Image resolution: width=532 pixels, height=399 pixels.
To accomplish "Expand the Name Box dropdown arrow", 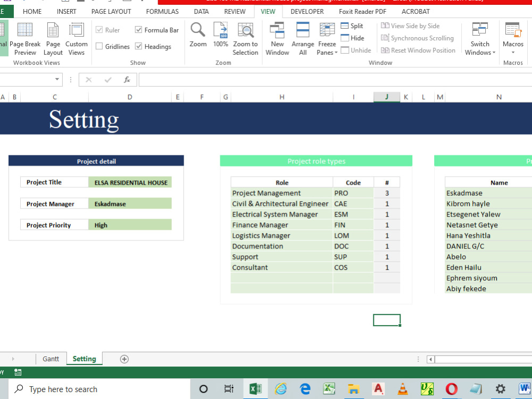I will pos(57,80).
